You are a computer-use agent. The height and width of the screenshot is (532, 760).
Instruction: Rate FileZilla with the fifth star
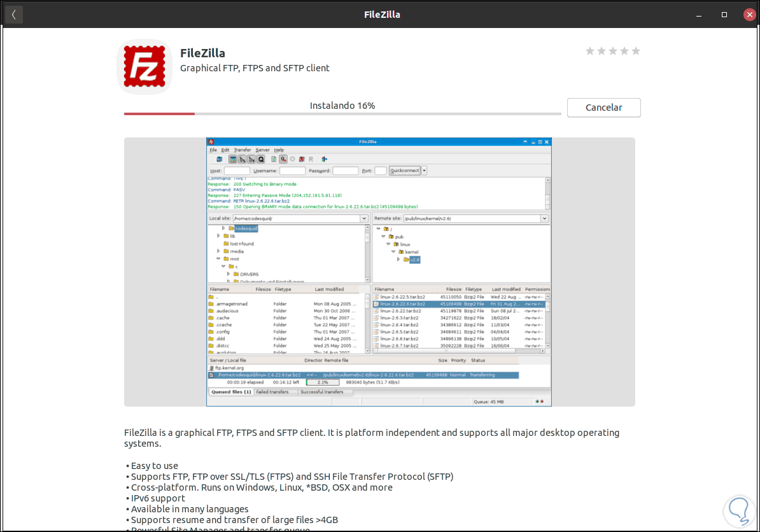click(636, 51)
